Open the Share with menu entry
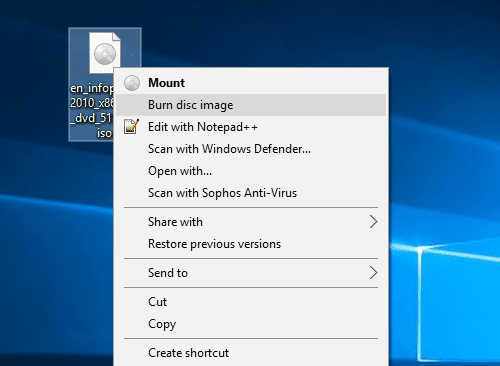This screenshot has width=500, height=366. [x=251, y=222]
